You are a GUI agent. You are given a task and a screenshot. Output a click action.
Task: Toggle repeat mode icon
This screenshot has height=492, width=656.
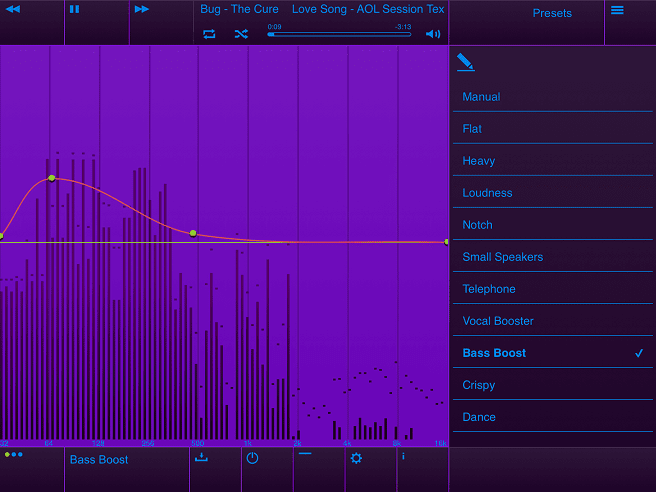[x=209, y=34]
